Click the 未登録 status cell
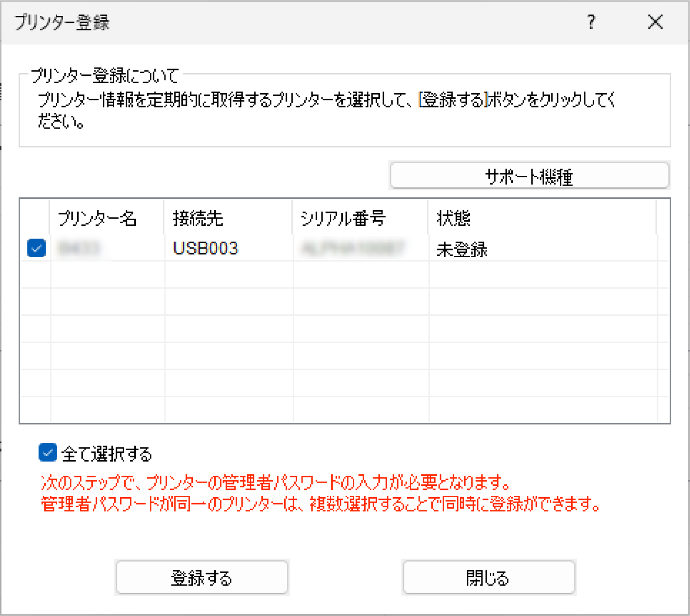The height and width of the screenshot is (616, 690). [x=462, y=249]
